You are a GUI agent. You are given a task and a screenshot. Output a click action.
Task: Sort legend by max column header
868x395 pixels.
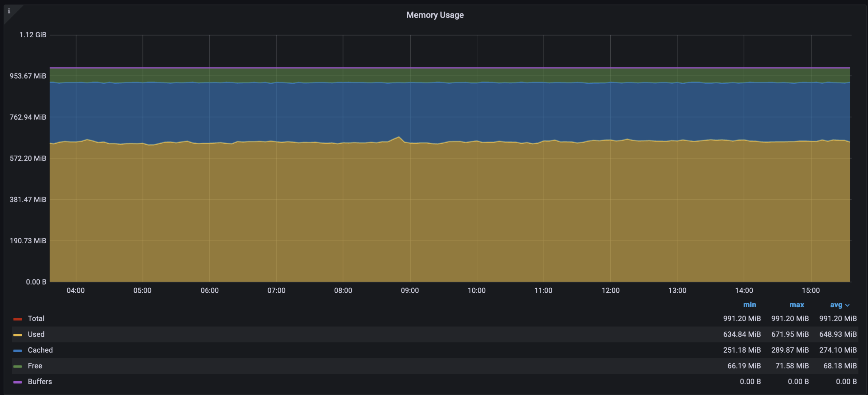tap(796, 305)
